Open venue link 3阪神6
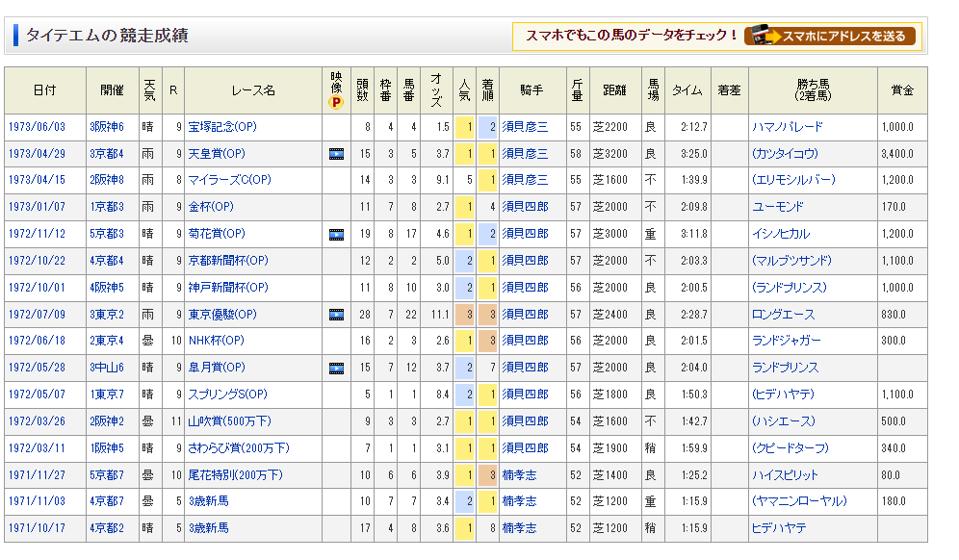This screenshot has width=959, height=560. [x=107, y=127]
